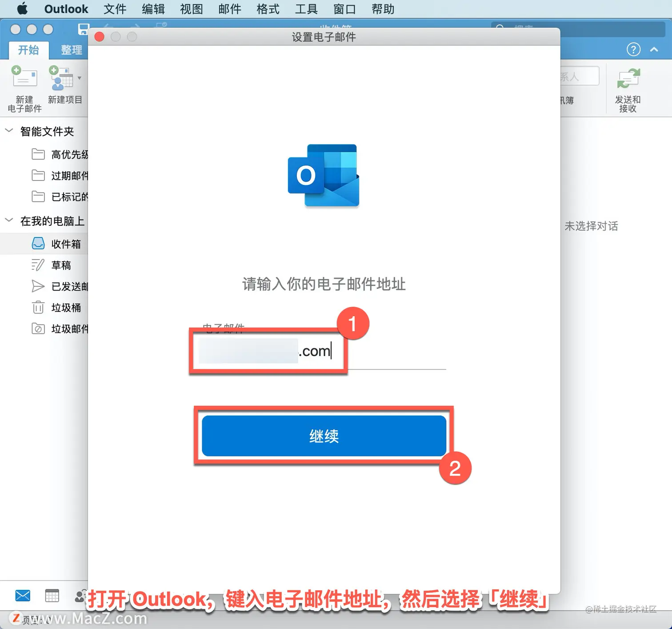Viewport: 672px width, 629px height.
Task: Click the pencil icon beside 草稿
Action: pyautogui.click(x=38, y=265)
